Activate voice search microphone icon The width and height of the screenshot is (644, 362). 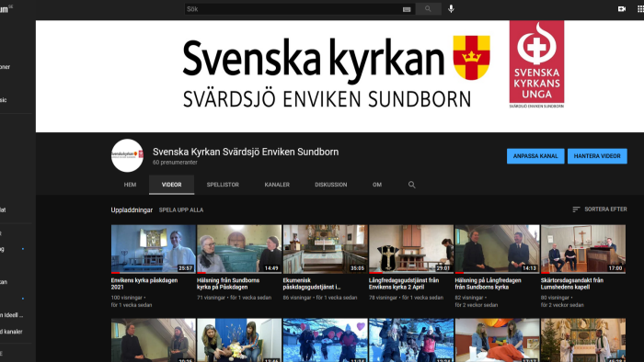(x=451, y=8)
